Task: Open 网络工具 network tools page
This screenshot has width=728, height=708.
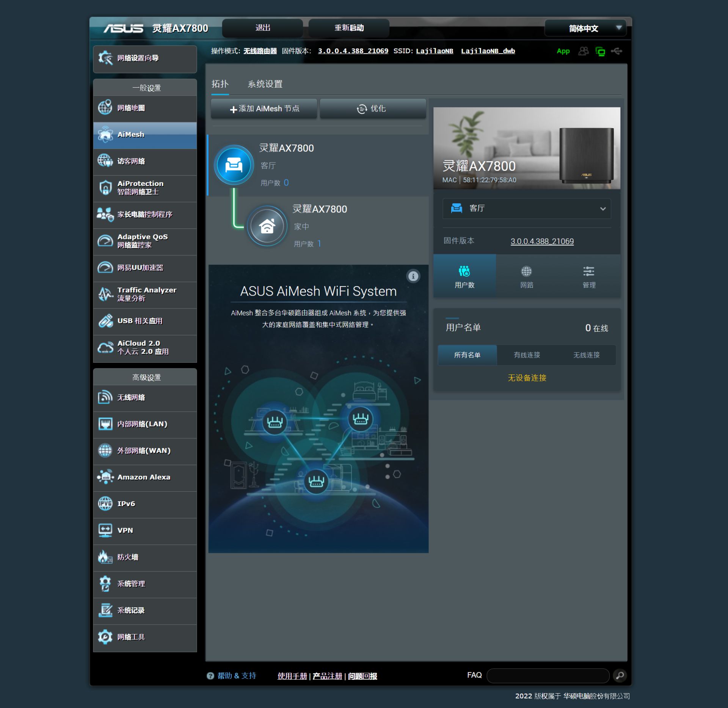Action: [x=145, y=637]
